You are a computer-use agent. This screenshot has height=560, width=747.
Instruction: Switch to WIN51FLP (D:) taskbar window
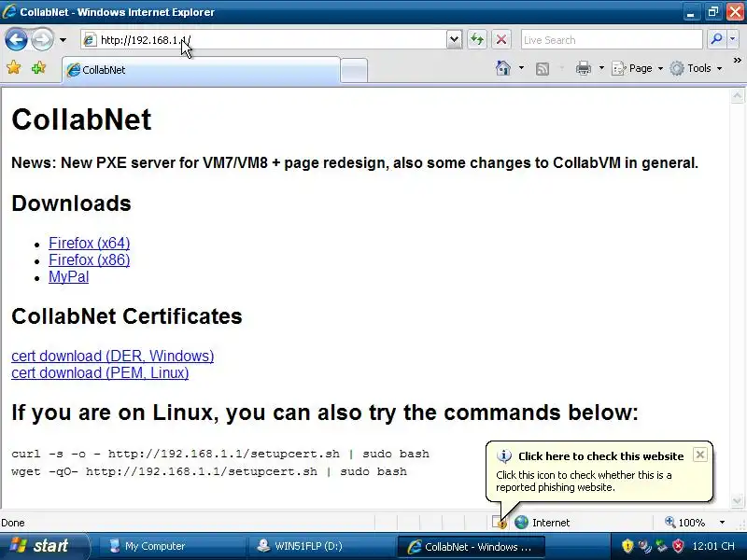point(320,546)
